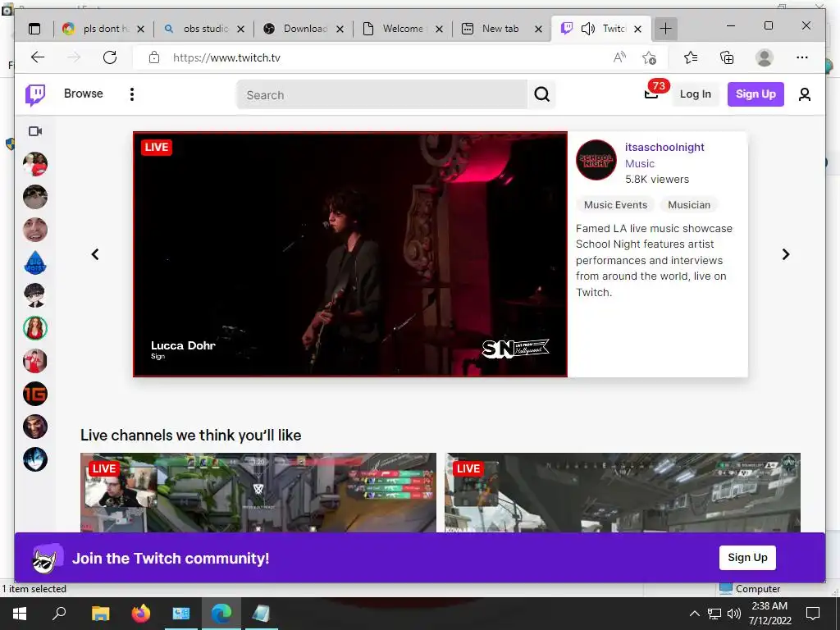Open the green-ringed woman channel avatar

[35, 328]
